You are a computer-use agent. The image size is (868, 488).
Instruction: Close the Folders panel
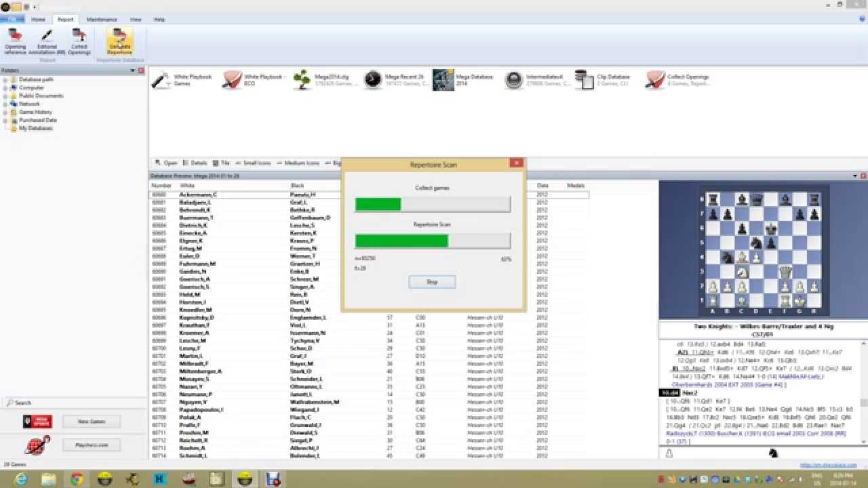(141, 70)
